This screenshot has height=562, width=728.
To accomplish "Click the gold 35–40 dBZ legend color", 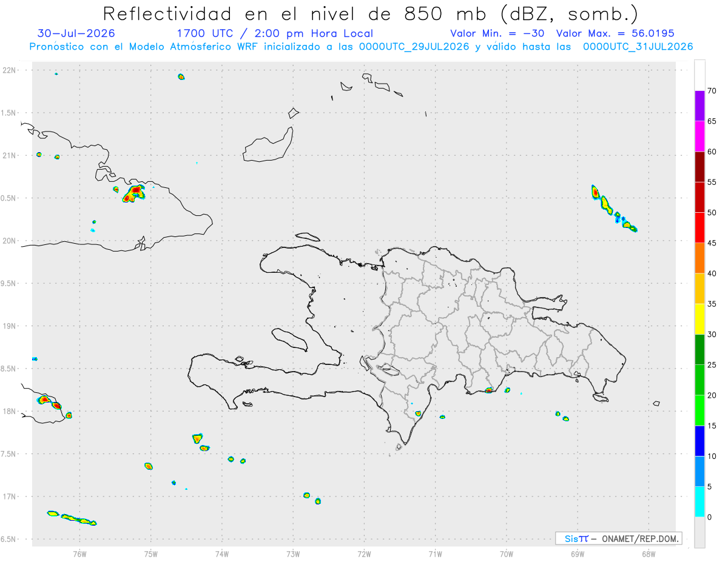I will [699, 289].
